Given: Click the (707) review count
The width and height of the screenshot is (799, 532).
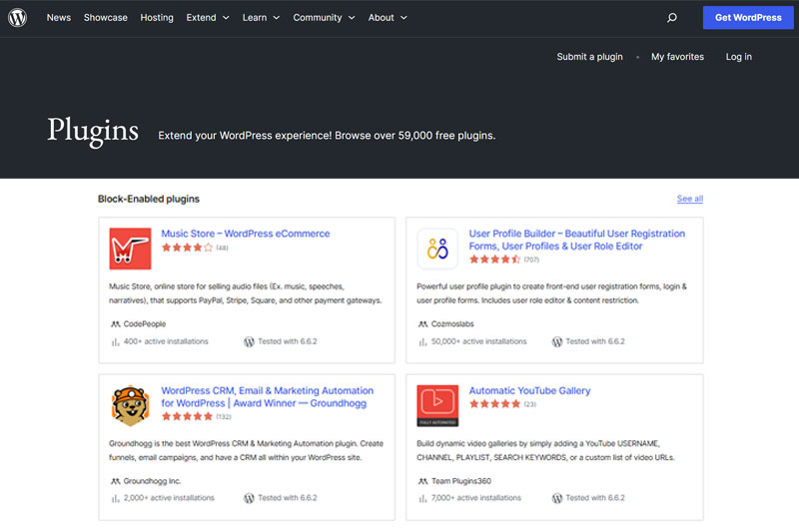Looking at the screenshot, I should point(531,260).
